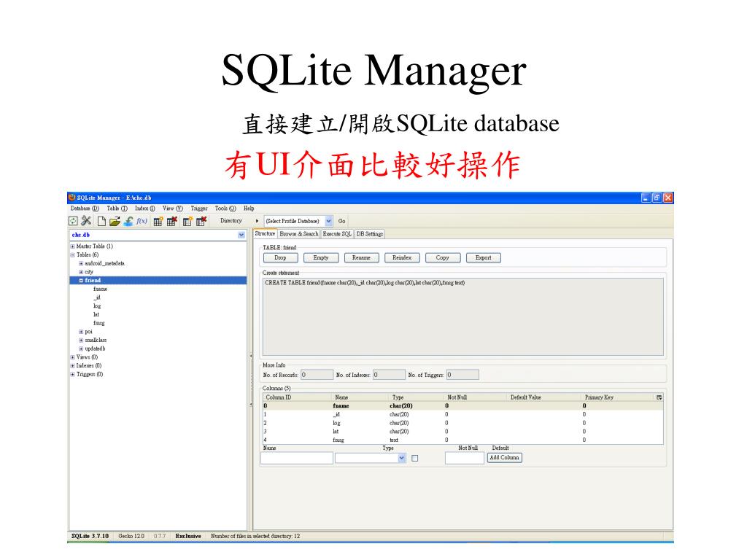
Task: Expand the city table node
Action: (81, 273)
